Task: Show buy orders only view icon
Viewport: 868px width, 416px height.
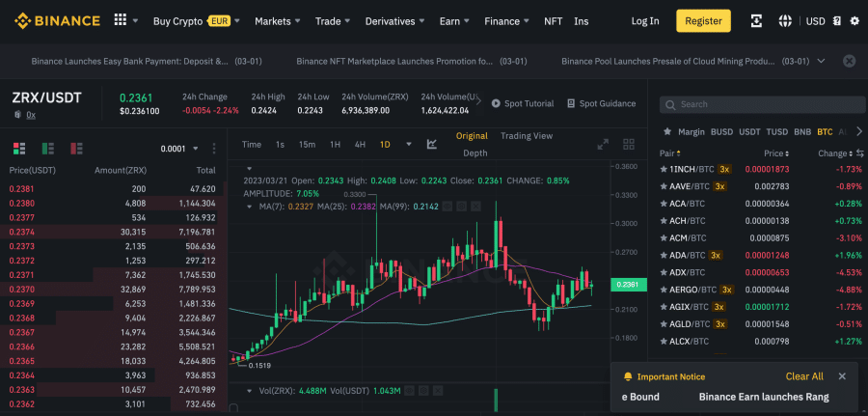Action: pyautogui.click(x=48, y=149)
